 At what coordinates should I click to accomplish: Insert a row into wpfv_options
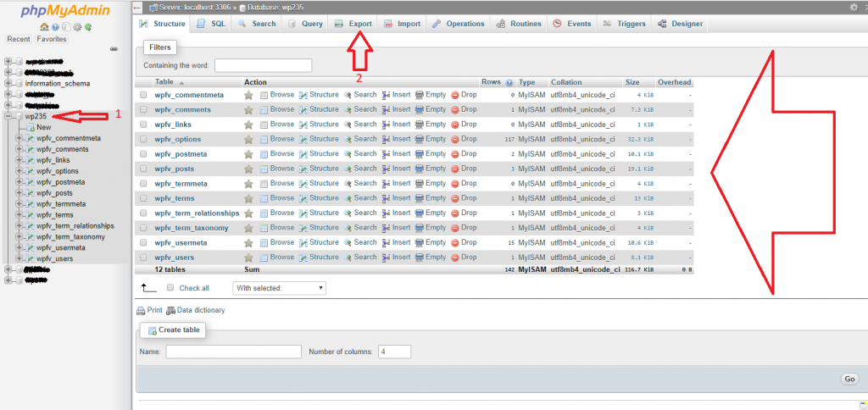(x=397, y=140)
